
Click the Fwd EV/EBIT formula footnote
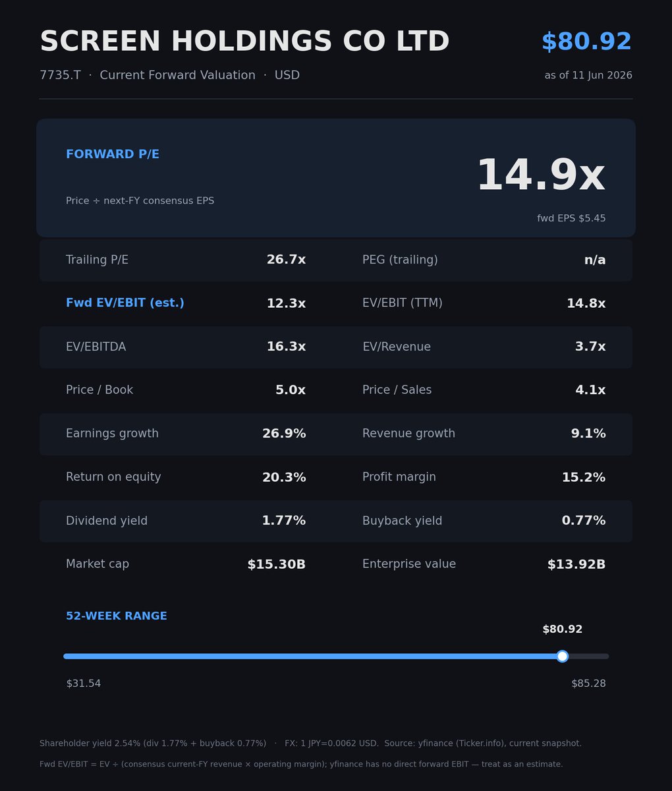(x=301, y=765)
